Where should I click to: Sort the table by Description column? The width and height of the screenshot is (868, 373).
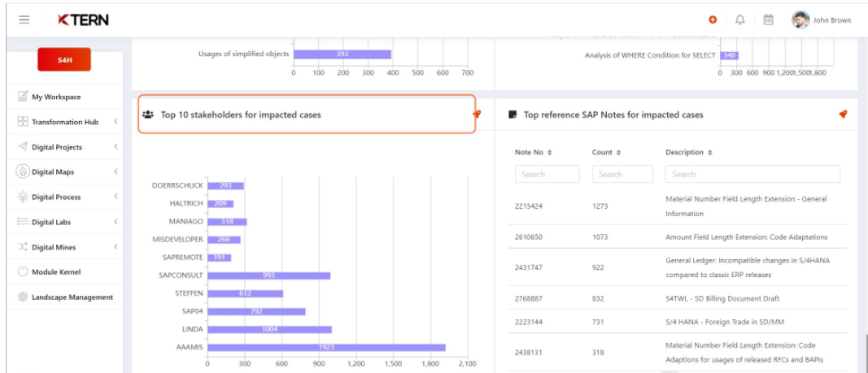click(x=710, y=153)
